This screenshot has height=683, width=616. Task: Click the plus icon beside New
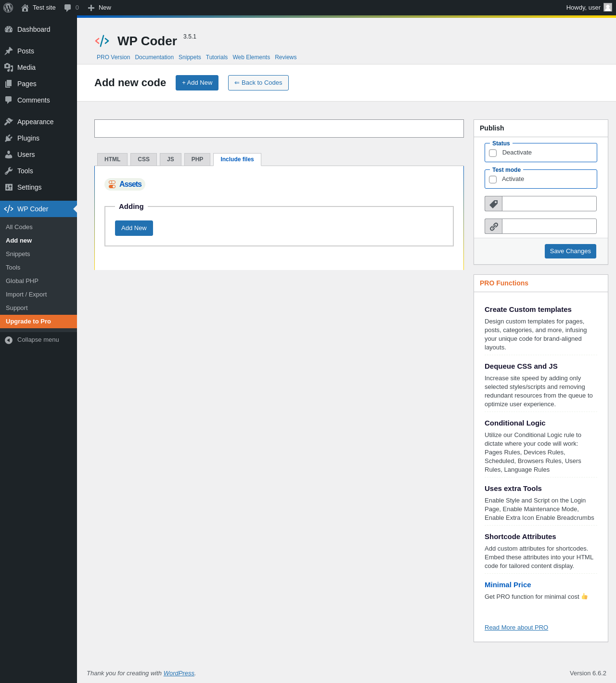point(91,8)
